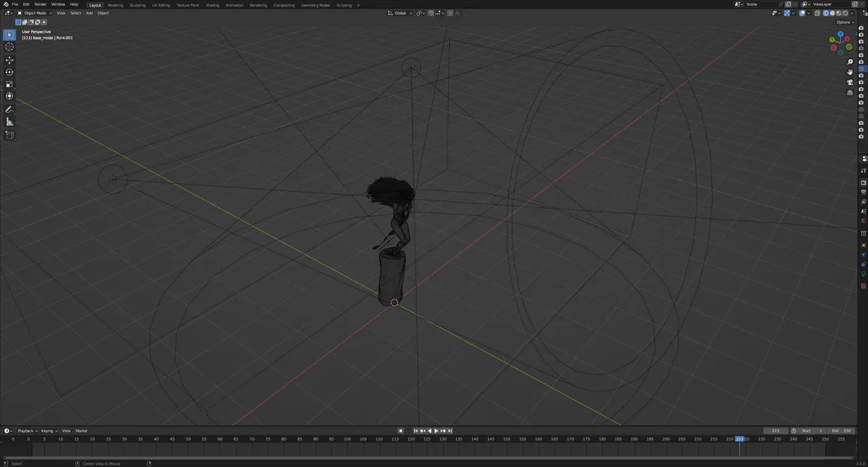Switch to solid viewport shading
Screen dimensions: 868x467
[832, 13]
